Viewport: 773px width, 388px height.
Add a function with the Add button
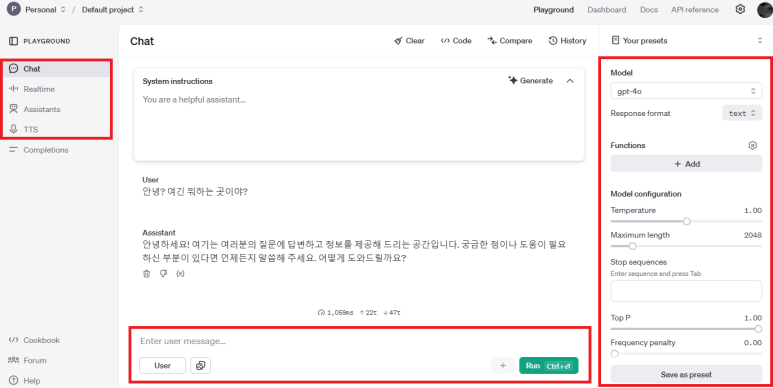point(686,164)
